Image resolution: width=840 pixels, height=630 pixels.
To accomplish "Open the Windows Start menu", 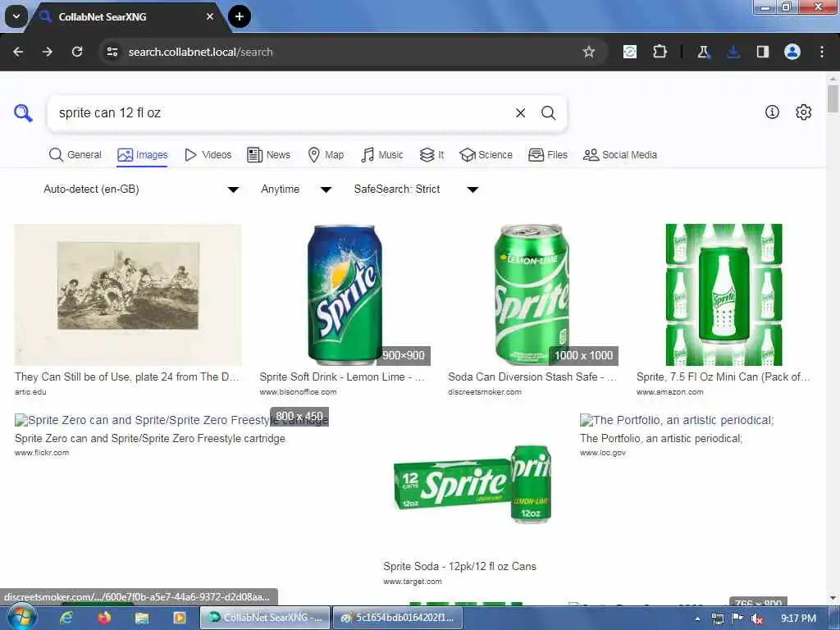I will click(x=21, y=618).
